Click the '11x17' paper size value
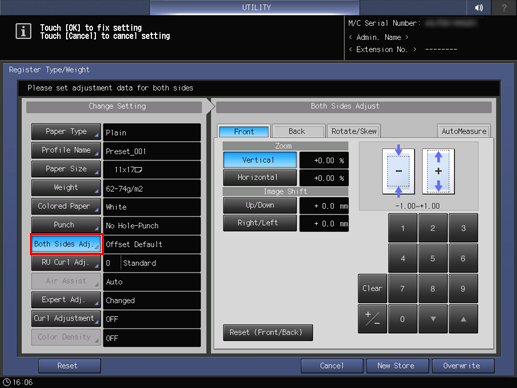Image resolution: width=517 pixels, height=388 pixels. pyautogui.click(x=152, y=170)
